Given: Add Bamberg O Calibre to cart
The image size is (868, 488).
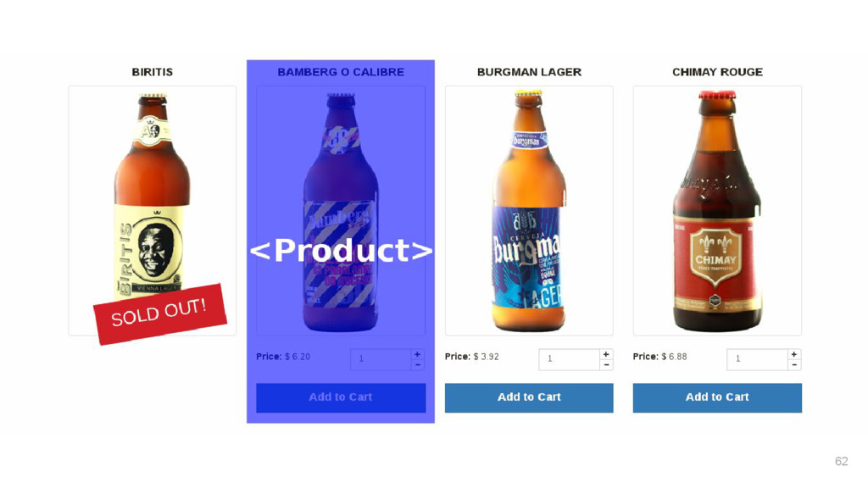Looking at the screenshot, I should [341, 398].
